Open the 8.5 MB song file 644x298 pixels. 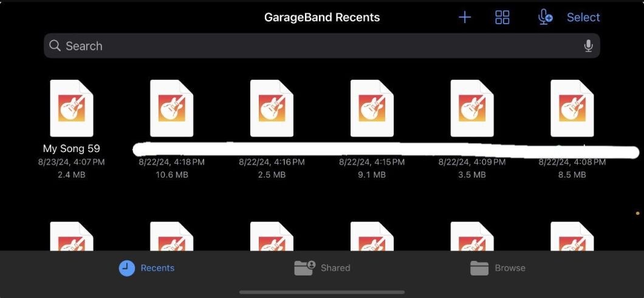tap(572, 108)
